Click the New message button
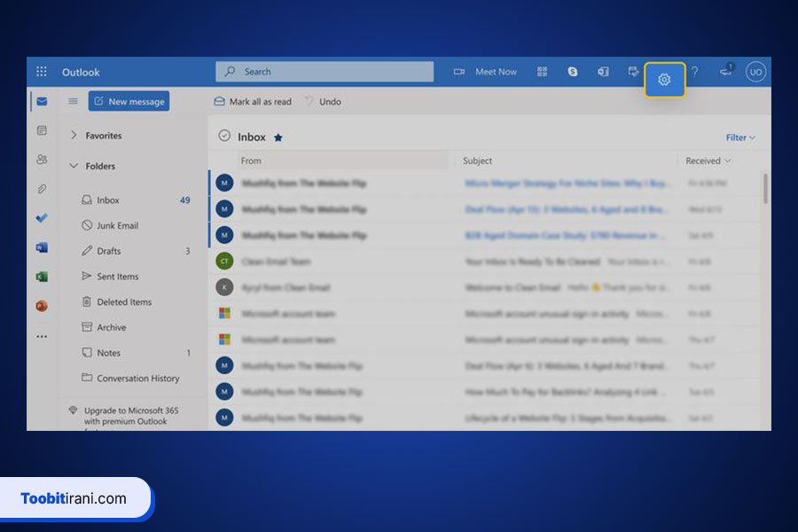This screenshot has height=532, width=798. point(129,101)
